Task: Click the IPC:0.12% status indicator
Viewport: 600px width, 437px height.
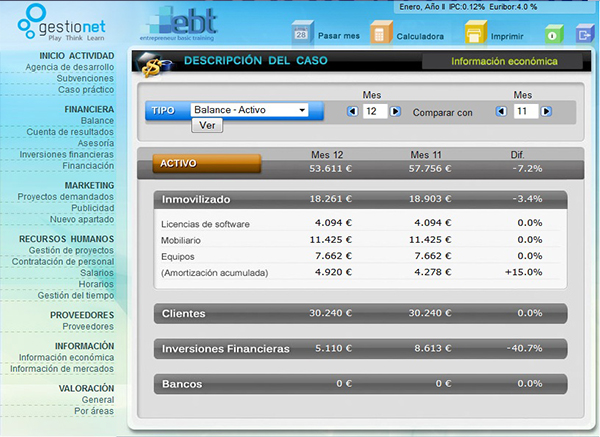Action: tap(467, 7)
